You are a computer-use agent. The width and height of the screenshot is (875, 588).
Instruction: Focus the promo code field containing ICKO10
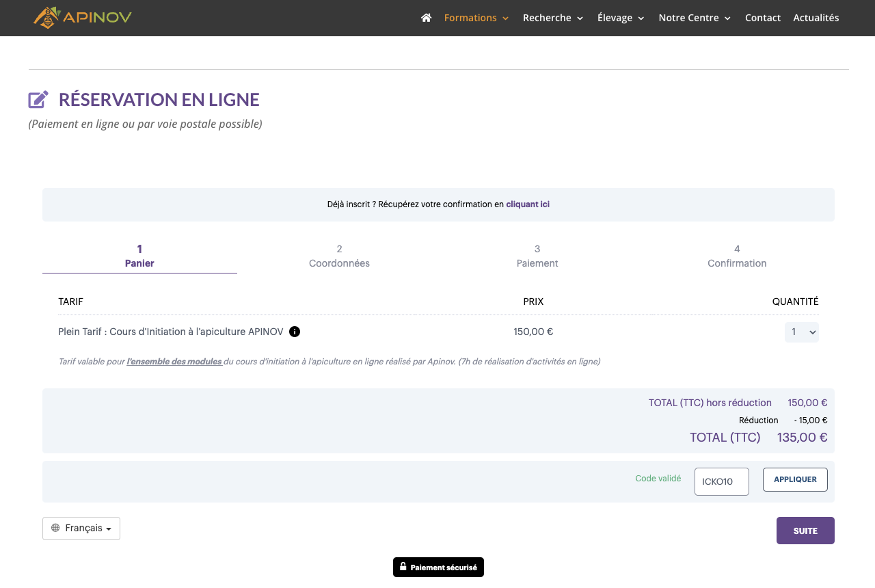pyautogui.click(x=722, y=481)
